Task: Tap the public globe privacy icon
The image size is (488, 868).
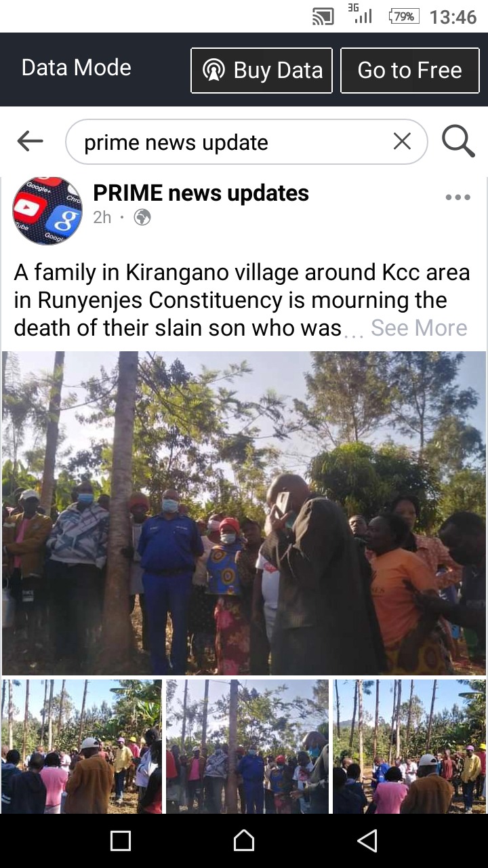Action: 142,217
